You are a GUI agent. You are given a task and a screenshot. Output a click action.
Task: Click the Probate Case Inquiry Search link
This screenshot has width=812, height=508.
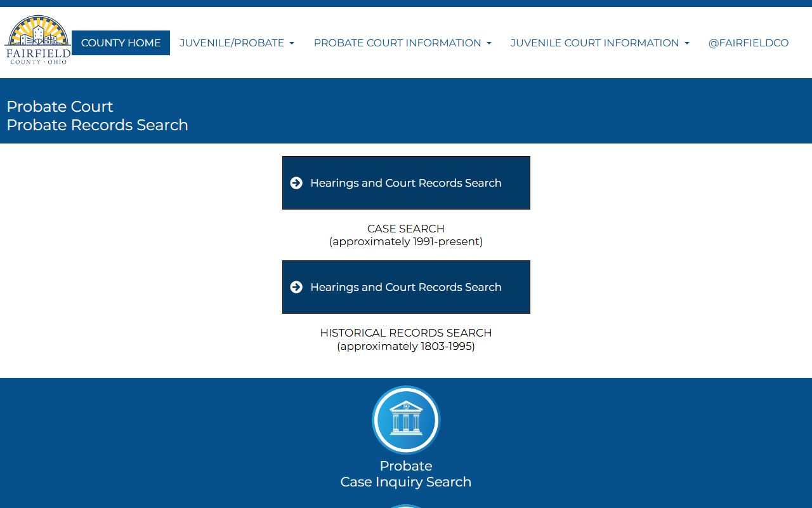coord(406,474)
